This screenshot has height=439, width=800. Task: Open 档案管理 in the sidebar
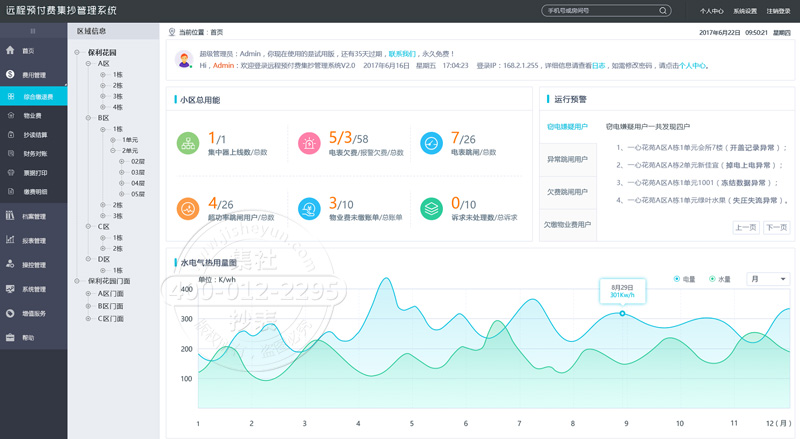[x=33, y=216]
